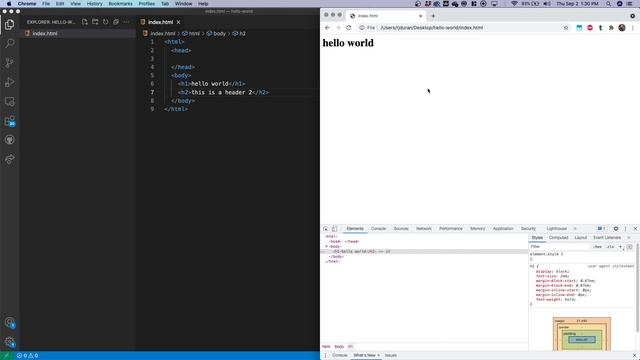Screen dimensions: 640x360
Task: Create a new folder in Explorer
Action: click(x=95, y=22)
